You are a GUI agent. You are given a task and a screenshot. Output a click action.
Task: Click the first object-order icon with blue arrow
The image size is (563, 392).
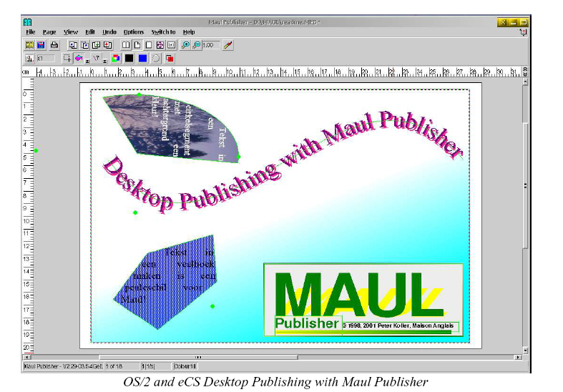click(73, 45)
